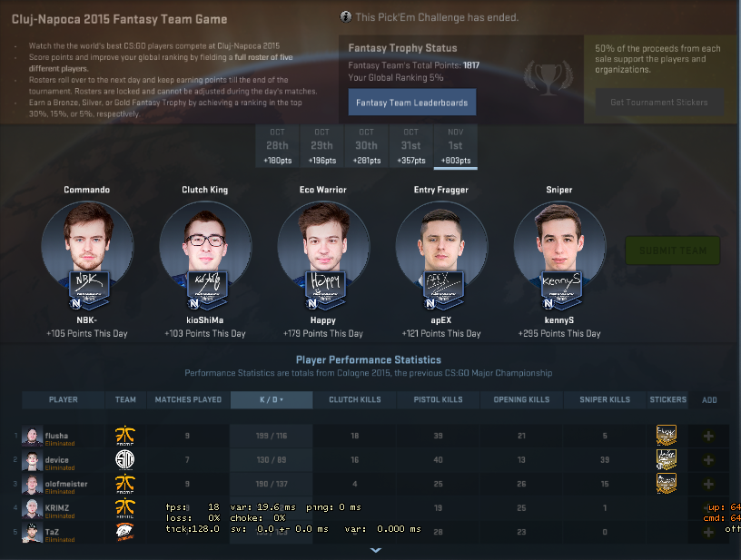Select the Oct 28th day tab
Viewport: 741px width, 560px height.
(277, 146)
